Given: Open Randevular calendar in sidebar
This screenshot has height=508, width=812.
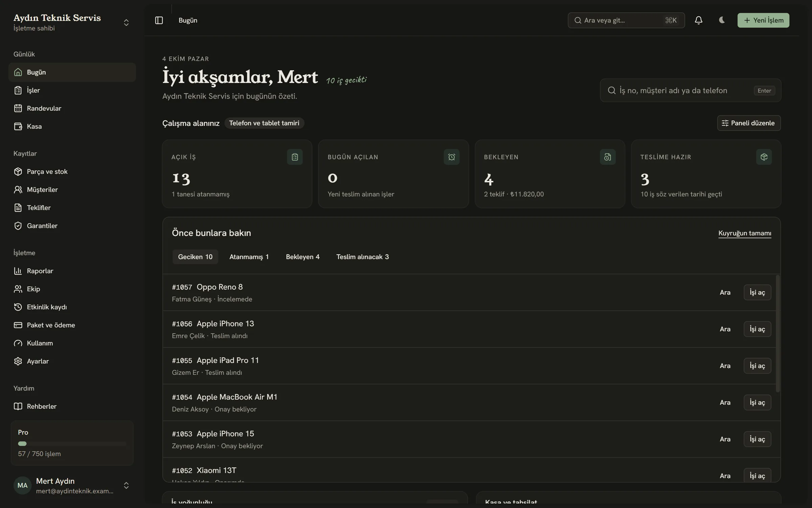Looking at the screenshot, I should click(x=72, y=108).
